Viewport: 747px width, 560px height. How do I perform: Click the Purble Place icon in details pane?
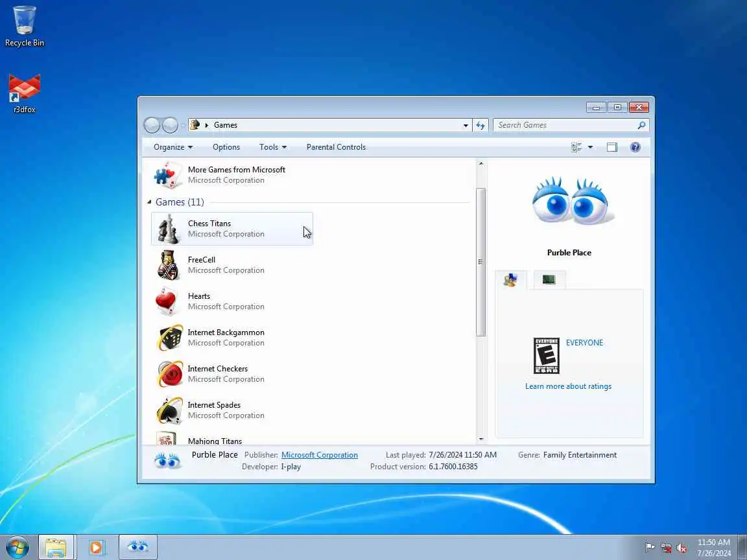(167, 460)
